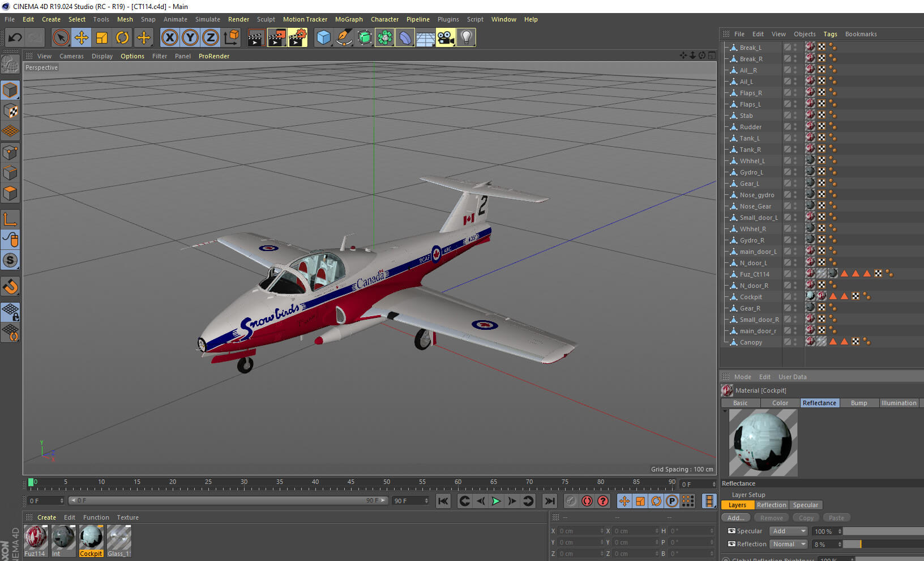
Task: Click the Reflection layer tab button
Action: [x=772, y=505]
